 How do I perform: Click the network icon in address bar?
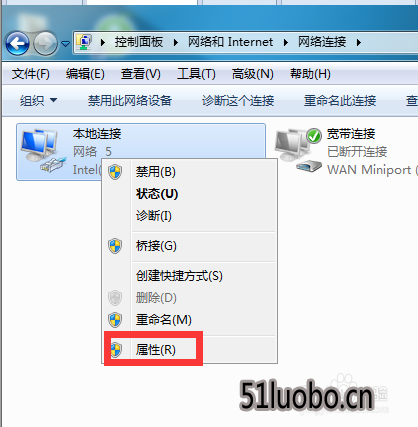(84, 42)
